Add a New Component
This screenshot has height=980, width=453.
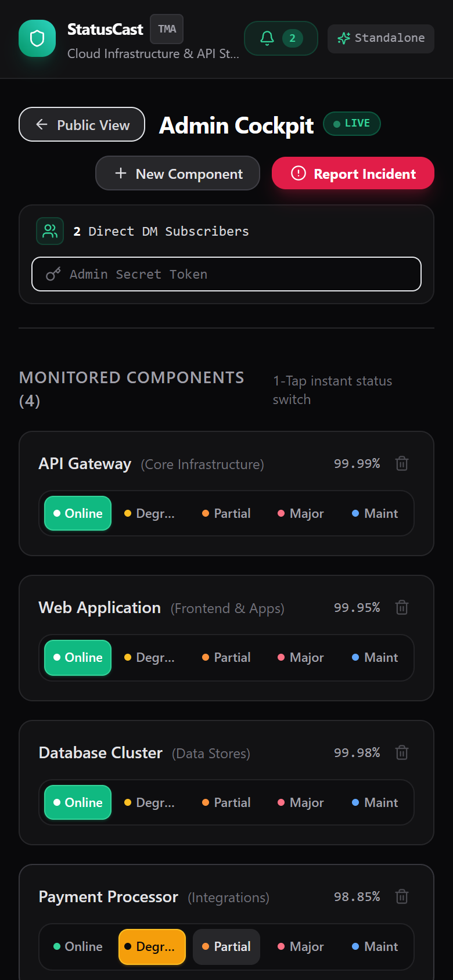tap(178, 173)
